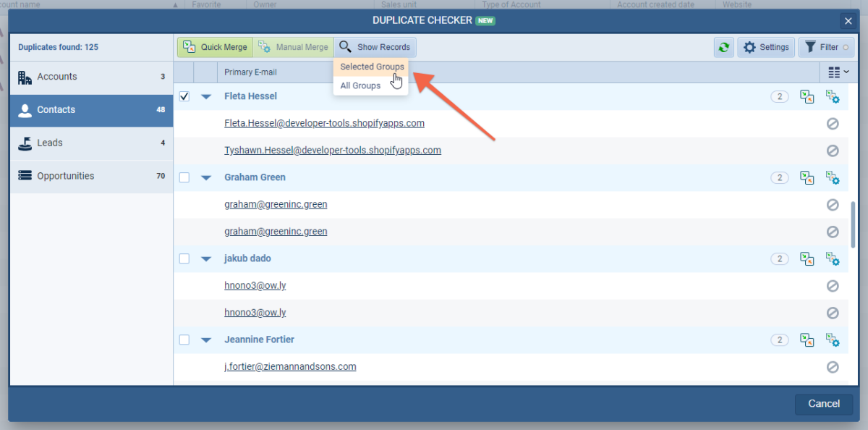
Task: Collapse the Fleta Hessel group
Action: pos(206,96)
